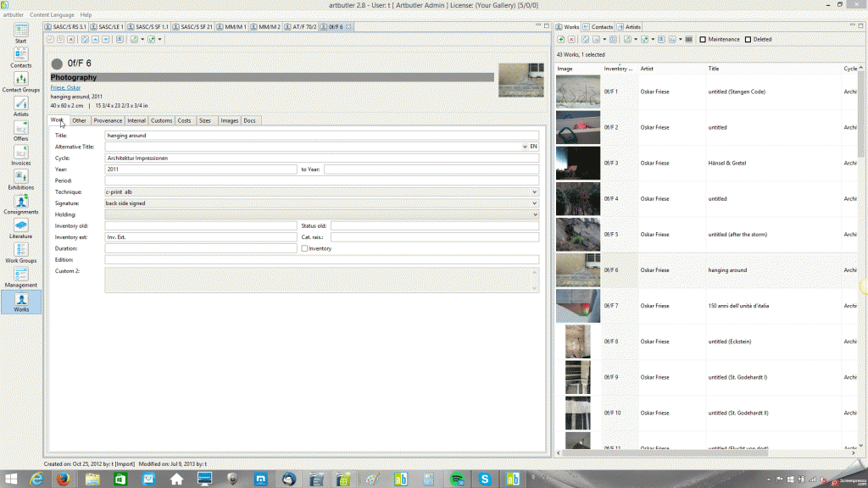Click the barcode columns icon in Works list toolbar
Viewport: 868px width, 488px height.
[x=688, y=39]
